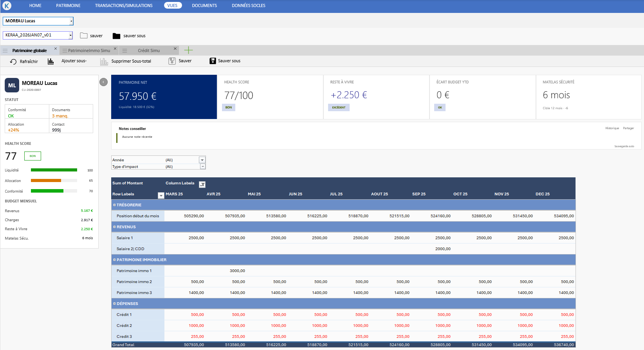This screenshot has height=350, width=644.
Task: Click the Historique link in notes
Action: pyautogui.click(x=612, y=128)
